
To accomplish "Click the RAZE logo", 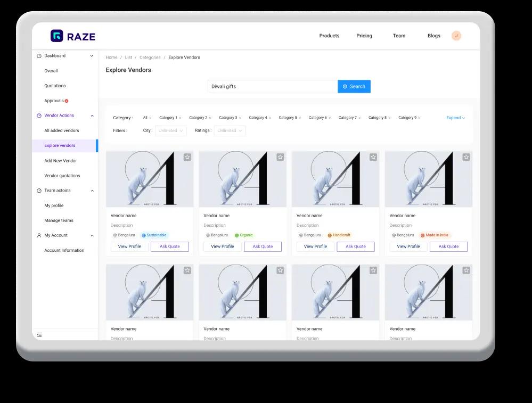I will point(73,36).
